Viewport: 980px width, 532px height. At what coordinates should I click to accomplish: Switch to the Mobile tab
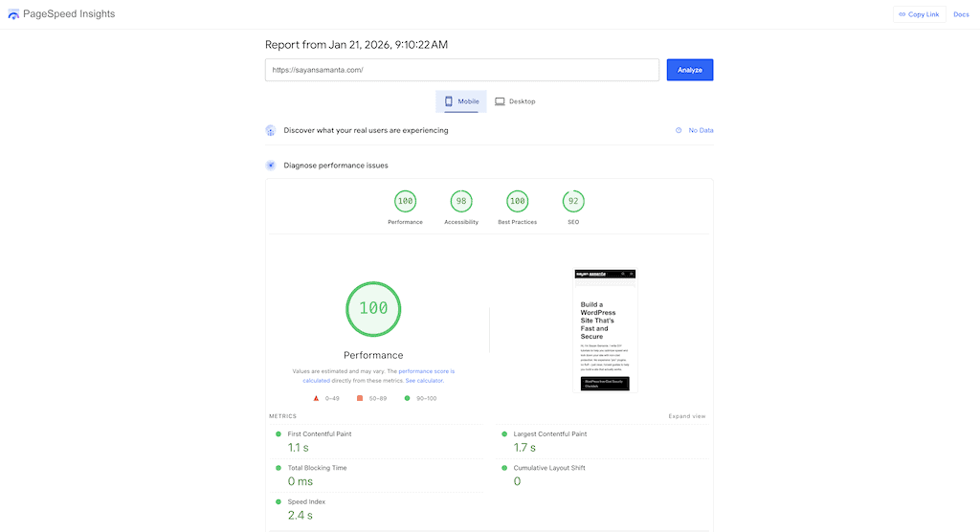461,101
